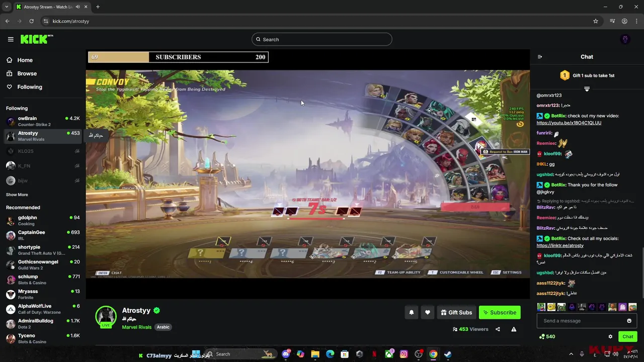Viewport: 644px width, 362px height.
Task: Expand Show More followed channels
Action: pos(17,195)
